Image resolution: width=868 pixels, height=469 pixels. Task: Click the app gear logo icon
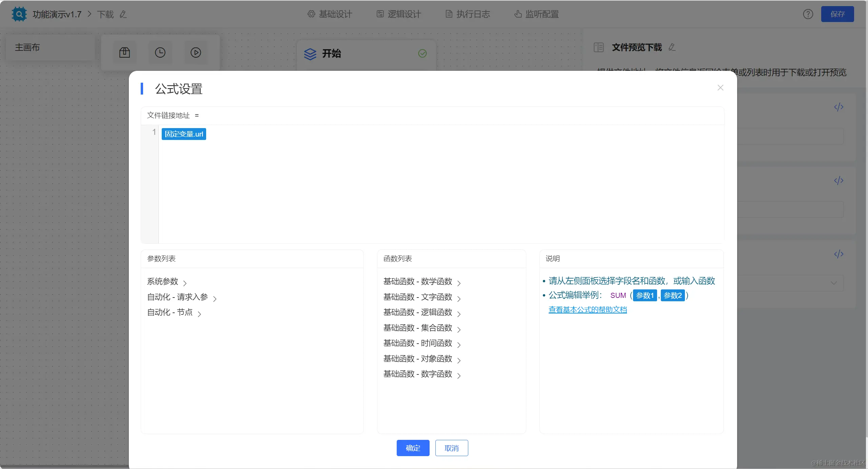click(x=19, y=14)
